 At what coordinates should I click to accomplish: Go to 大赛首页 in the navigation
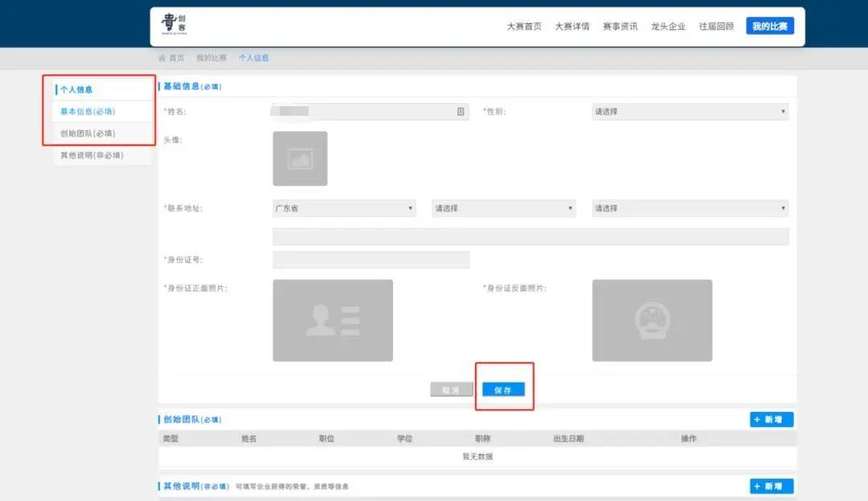click(524, 27)
